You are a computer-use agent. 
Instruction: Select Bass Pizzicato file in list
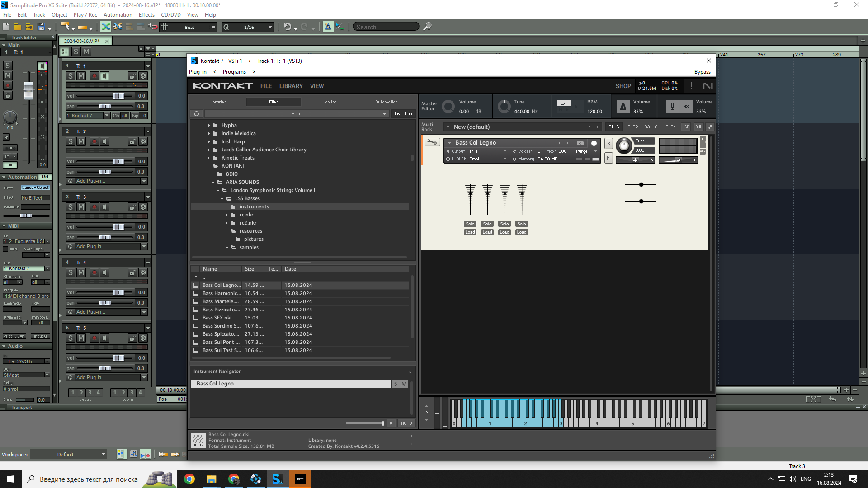point(221,310)
